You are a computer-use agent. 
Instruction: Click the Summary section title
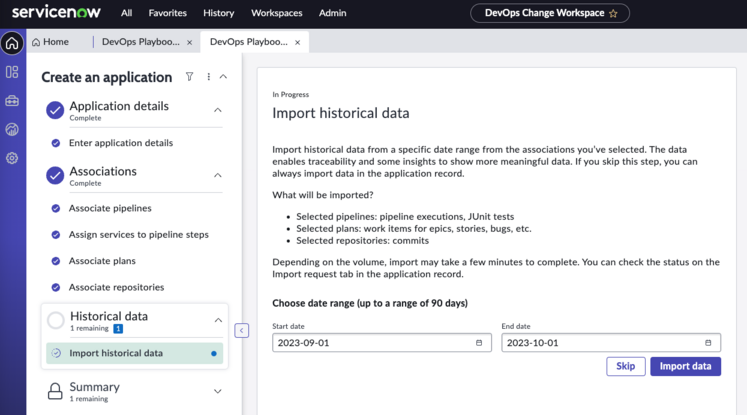(94, 386)
